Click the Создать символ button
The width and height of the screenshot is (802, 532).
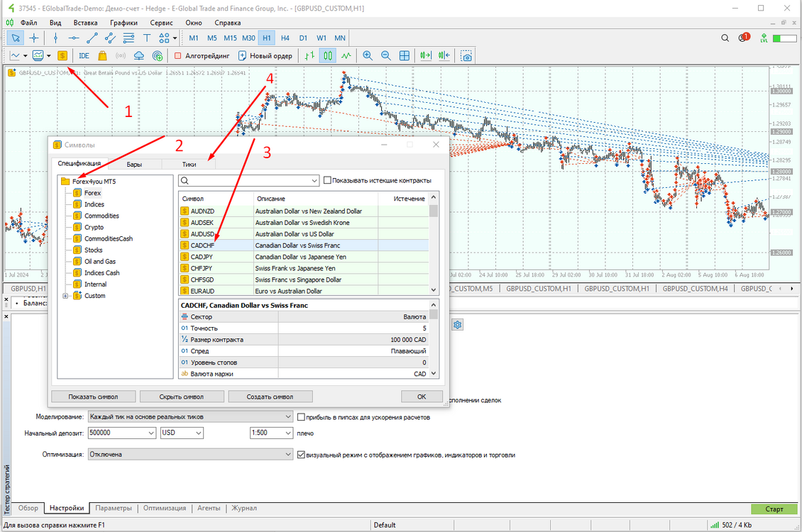point(270,397)
